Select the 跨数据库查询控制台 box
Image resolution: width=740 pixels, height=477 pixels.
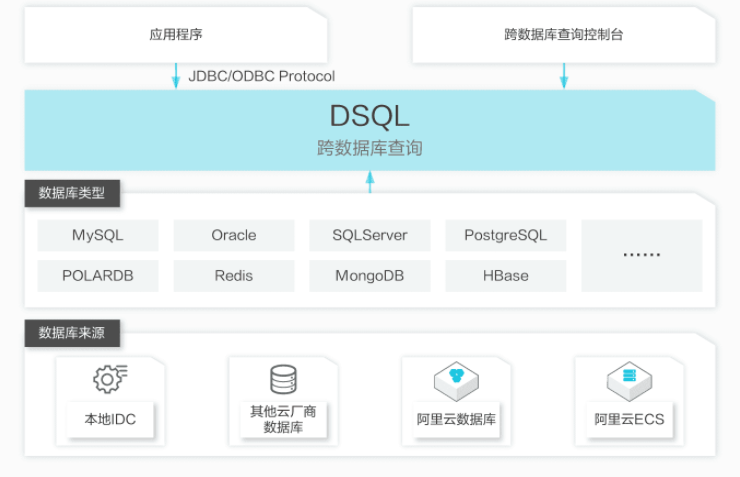point(563,34)
